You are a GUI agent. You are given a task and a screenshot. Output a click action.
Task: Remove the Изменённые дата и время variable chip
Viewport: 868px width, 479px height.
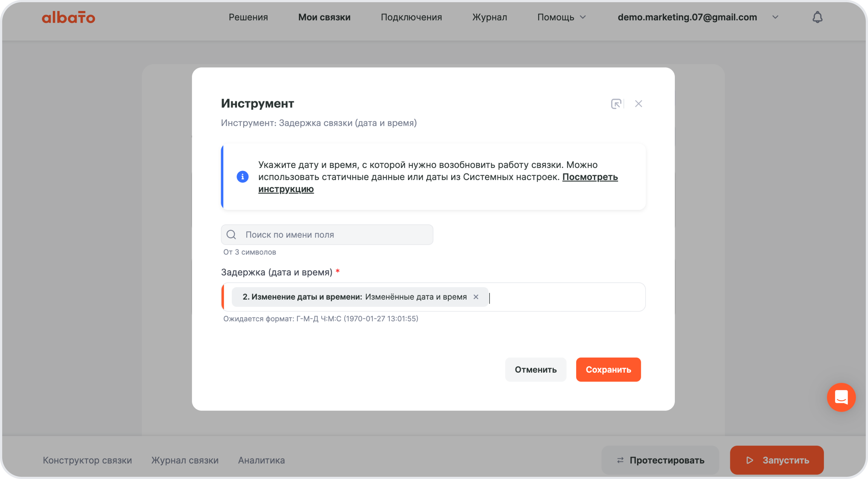pos(476,297)
